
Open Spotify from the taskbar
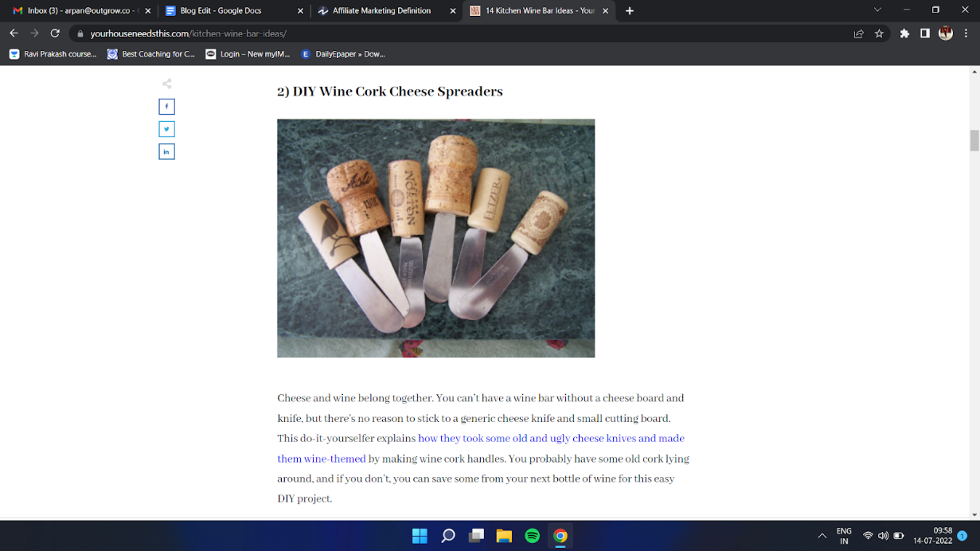click(532, 536)
